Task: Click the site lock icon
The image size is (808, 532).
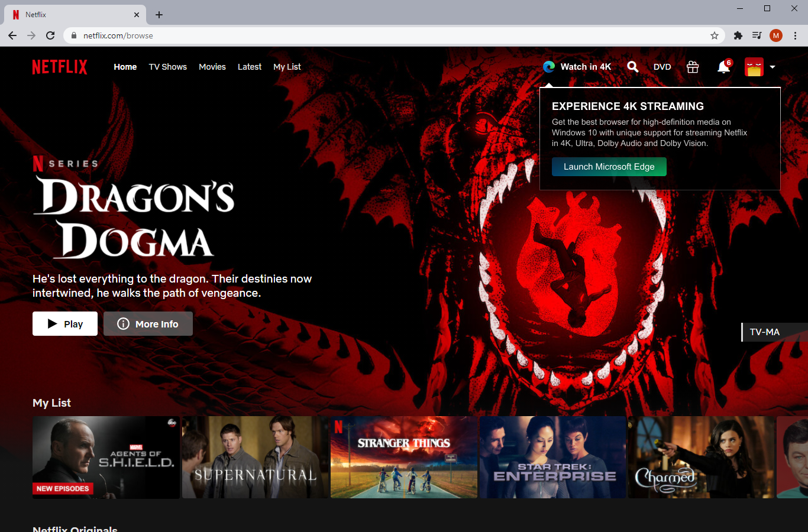Action: [74, 35]
